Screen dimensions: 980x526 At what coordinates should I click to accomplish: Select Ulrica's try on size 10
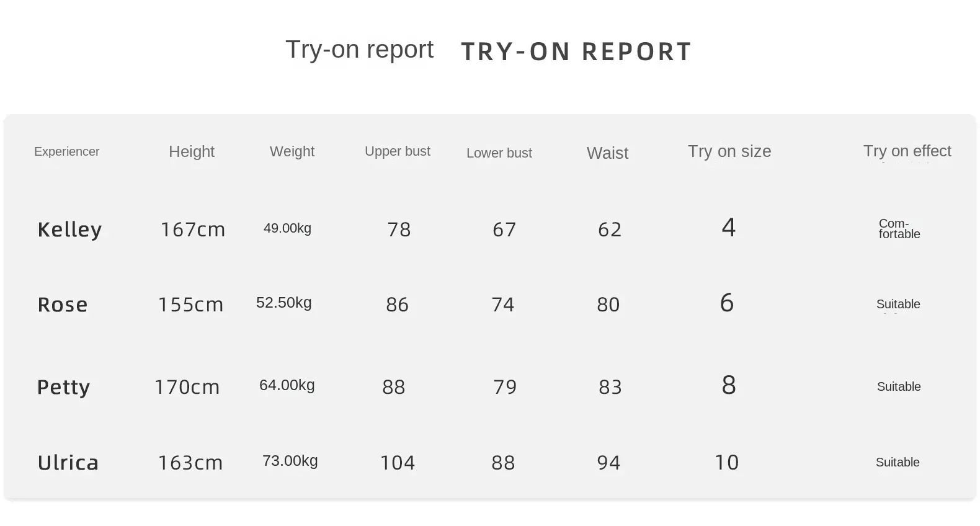point(727,462)
